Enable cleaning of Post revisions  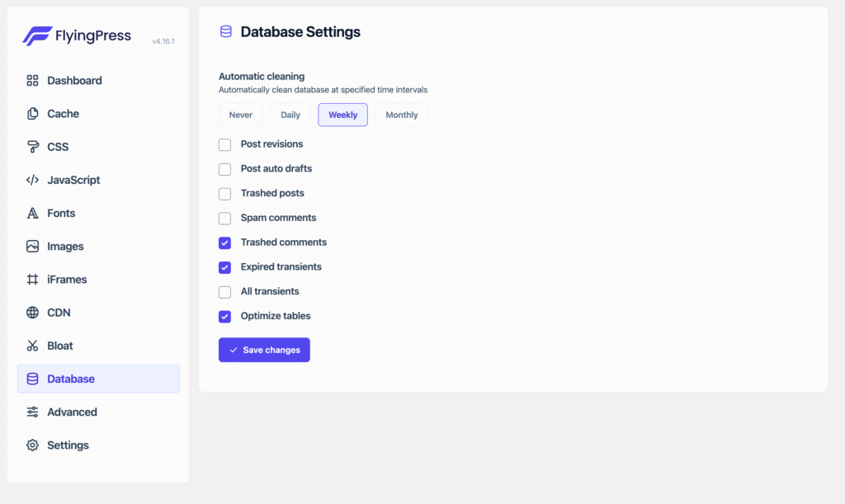pyautogui.click(x=224, y=144)
